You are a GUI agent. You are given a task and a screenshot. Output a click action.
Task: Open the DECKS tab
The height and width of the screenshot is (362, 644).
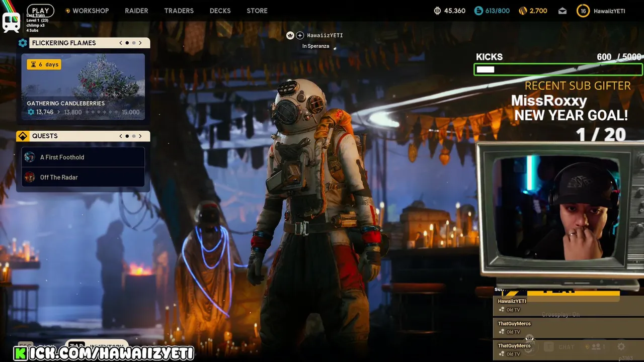pos(220,11)
